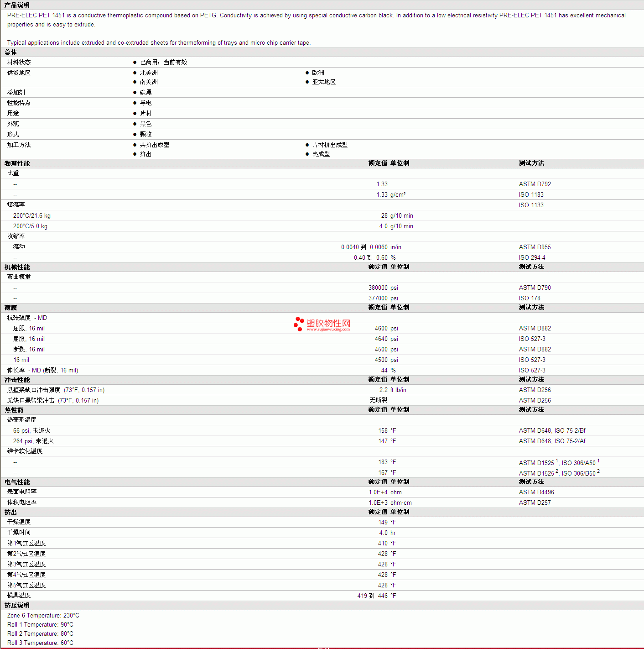644x649 pixels.
Task: Click the 颗粒 form value
Action: tap(146, 134)
